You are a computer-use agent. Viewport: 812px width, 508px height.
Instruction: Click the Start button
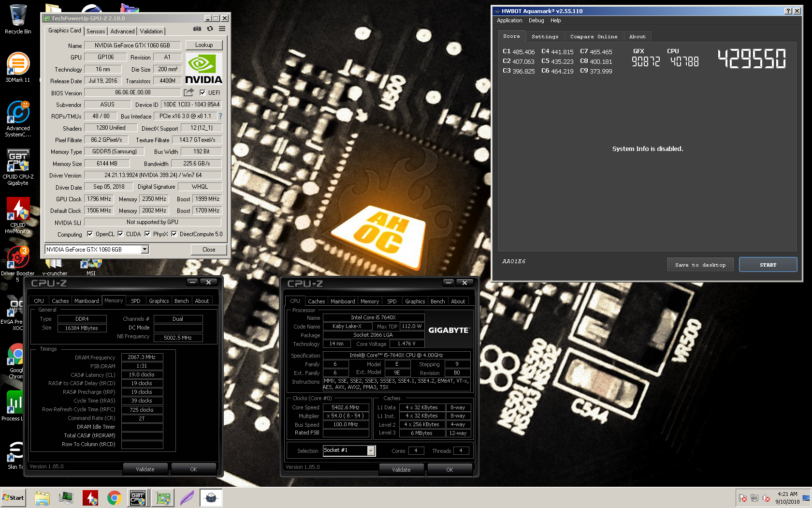(13, 498)
